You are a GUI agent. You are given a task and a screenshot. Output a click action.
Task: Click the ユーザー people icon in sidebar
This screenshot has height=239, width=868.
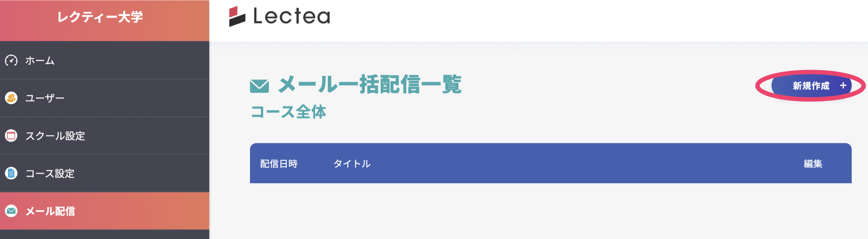pyautogui.click(x=11, y=98)
